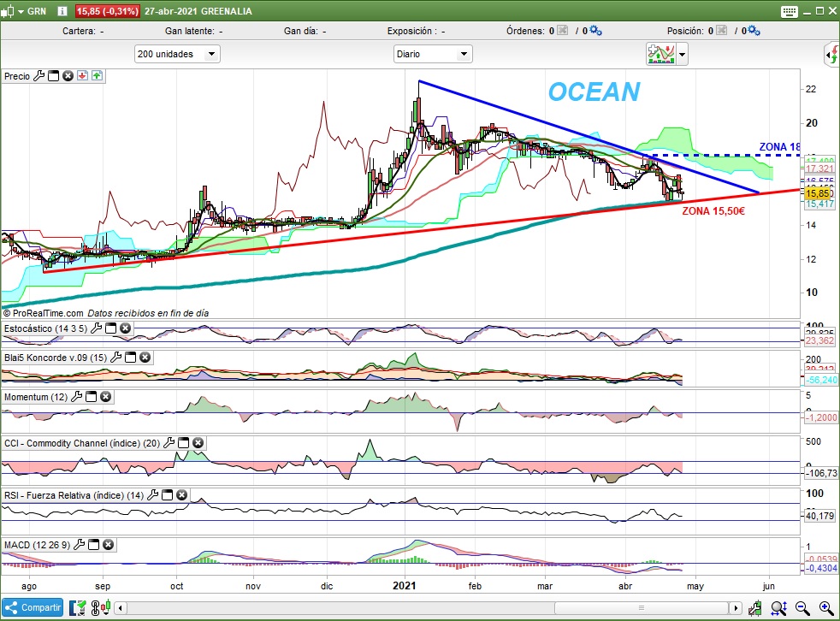Detach the CCI panel window icon
Screen dimensions: 840x621
tap(184, 443)
